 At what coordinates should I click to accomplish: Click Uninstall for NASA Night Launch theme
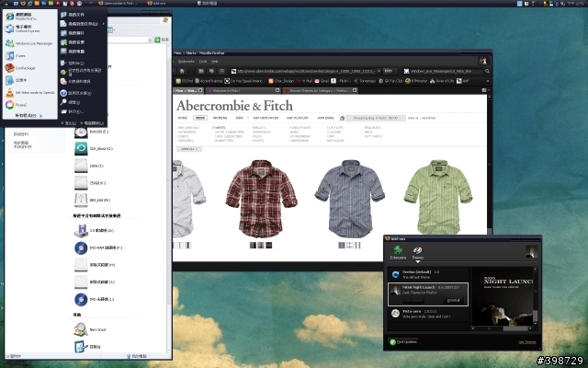(x=453, y=301)
